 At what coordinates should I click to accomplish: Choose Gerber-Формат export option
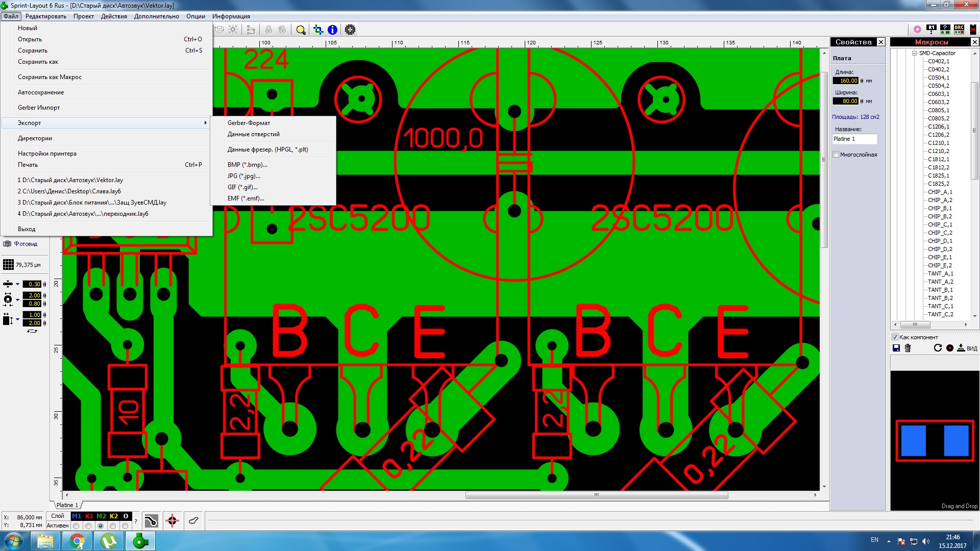(273, 123)
